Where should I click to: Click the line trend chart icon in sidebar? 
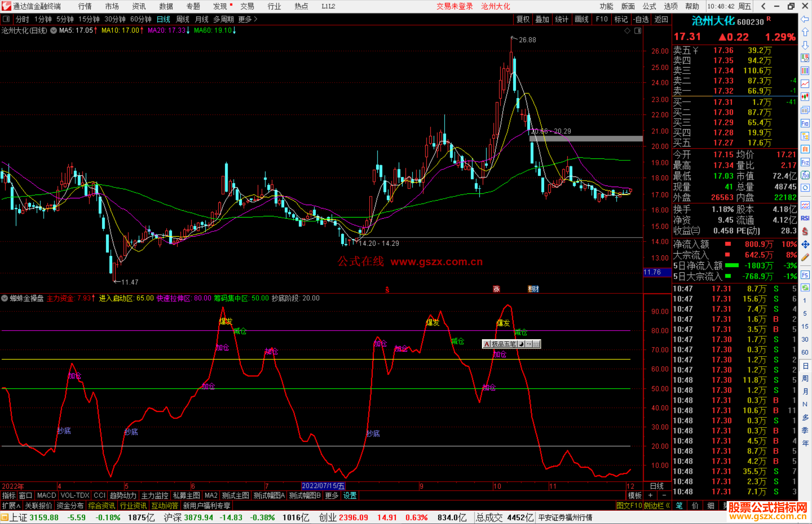click(804, 83)
